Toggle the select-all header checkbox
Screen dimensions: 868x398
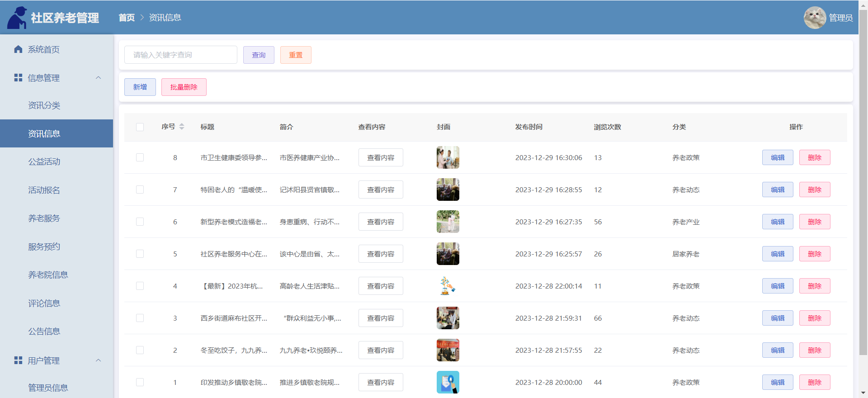pyautogui.click(x=140, y=127)
